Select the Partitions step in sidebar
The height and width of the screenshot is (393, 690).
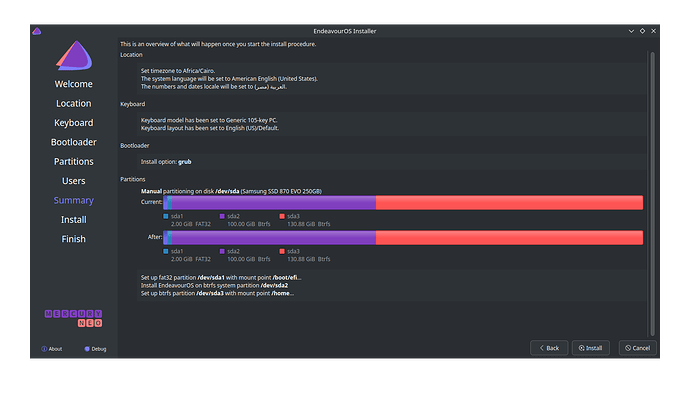pyautogui.click(x=73, y=162)
